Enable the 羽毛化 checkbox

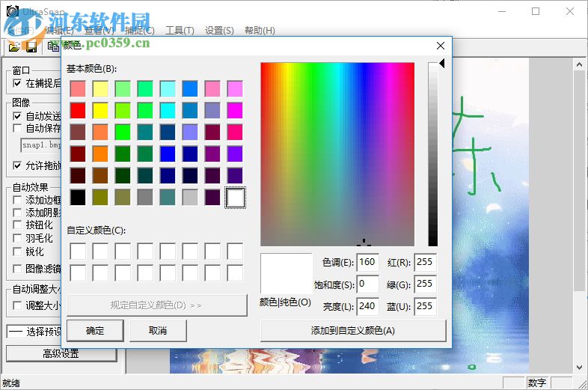(x=17, y=238)
